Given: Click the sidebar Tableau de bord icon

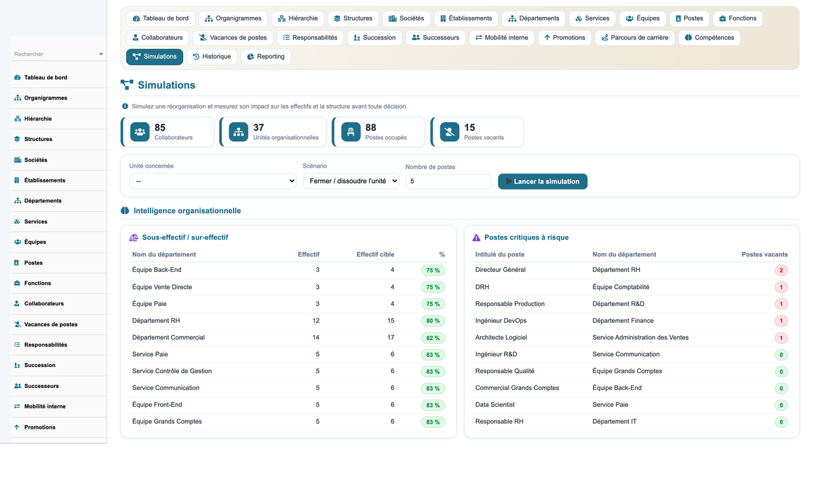Looking at the screenshot, I should coord(17,77).
